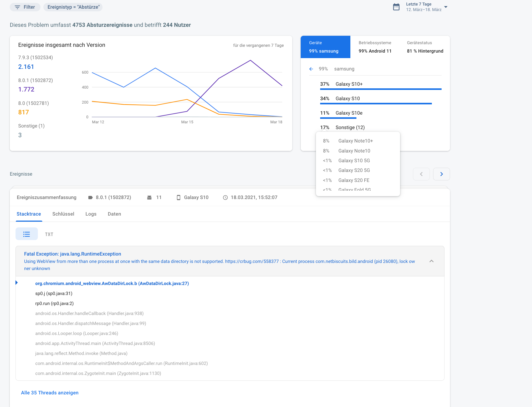Switch stacktrace to list view icon
The height and width of the screenshot is (407, 532).
27,234
